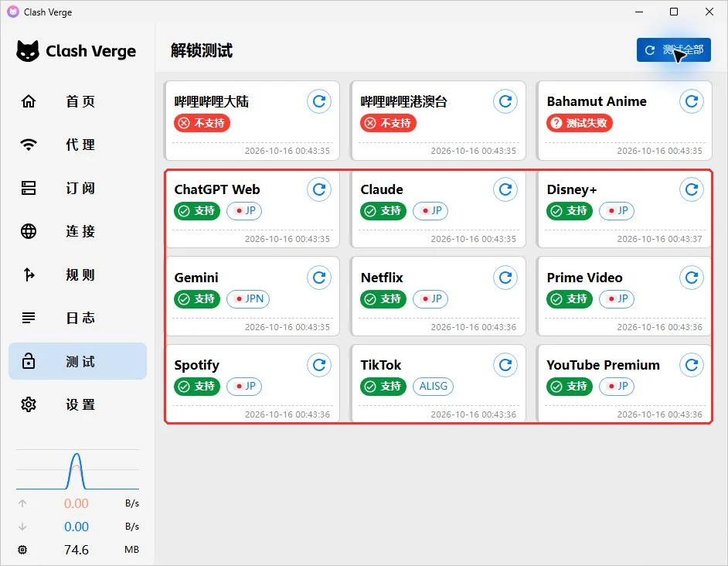This screenshot has width=728, height=566.
Task: Rerun the TikTok unlock check
Action: click(505, 365)
